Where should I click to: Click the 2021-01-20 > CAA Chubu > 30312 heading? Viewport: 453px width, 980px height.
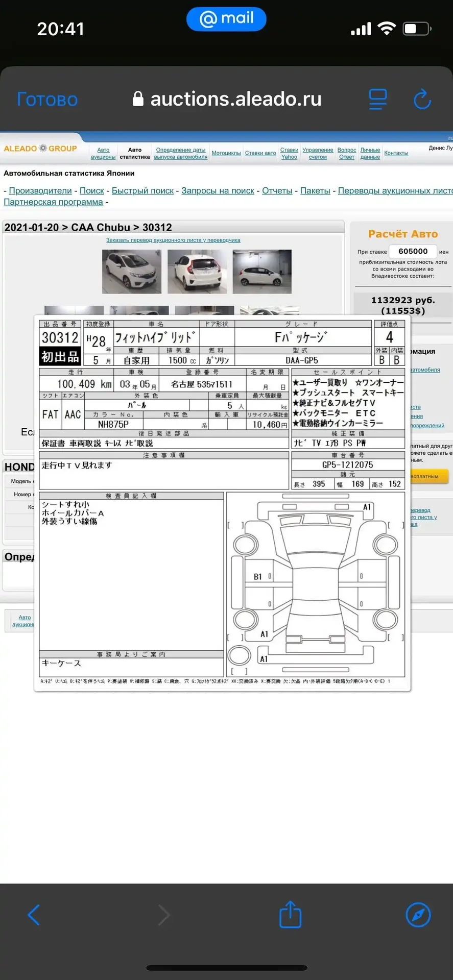point(88,228)
